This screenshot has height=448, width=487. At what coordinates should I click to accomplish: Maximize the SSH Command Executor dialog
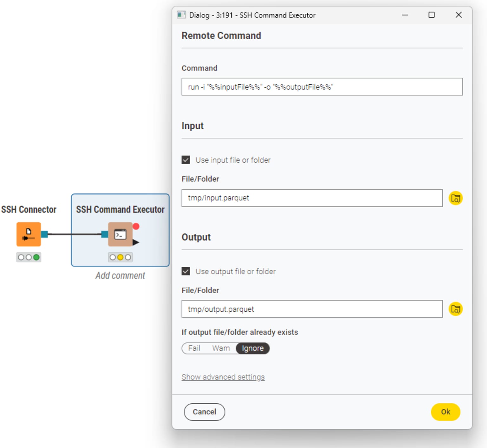tap(432, 15)
